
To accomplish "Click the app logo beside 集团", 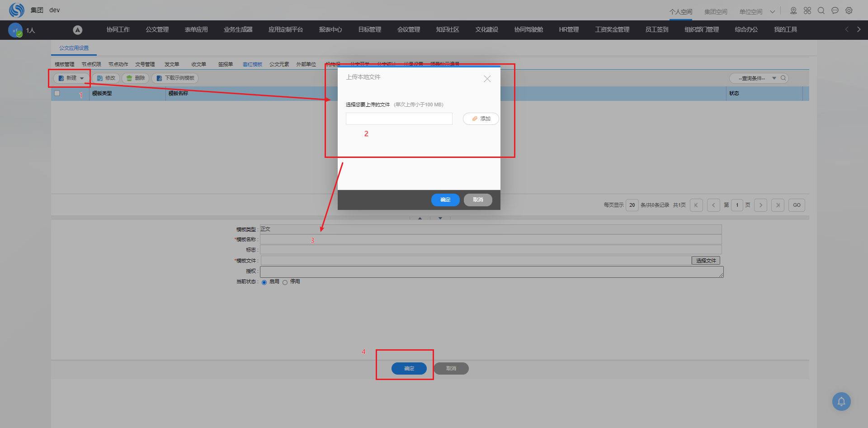I will (17, 10).
